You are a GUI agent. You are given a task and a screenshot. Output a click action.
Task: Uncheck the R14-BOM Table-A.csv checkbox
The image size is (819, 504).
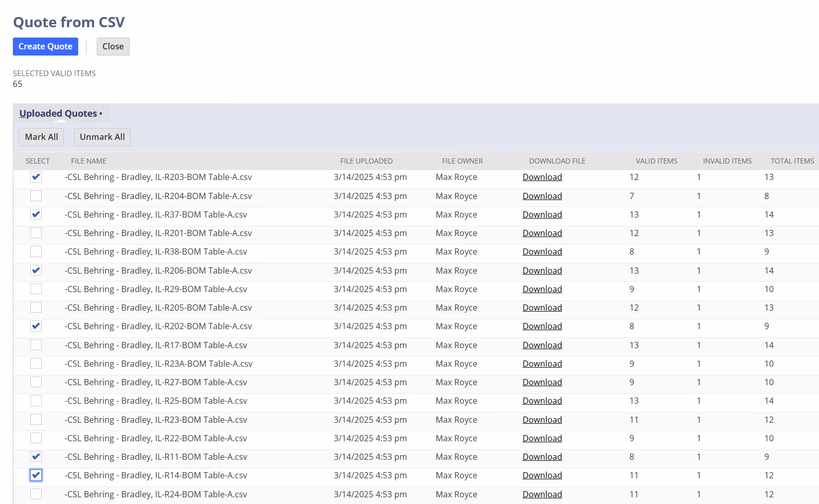(36, 475)
